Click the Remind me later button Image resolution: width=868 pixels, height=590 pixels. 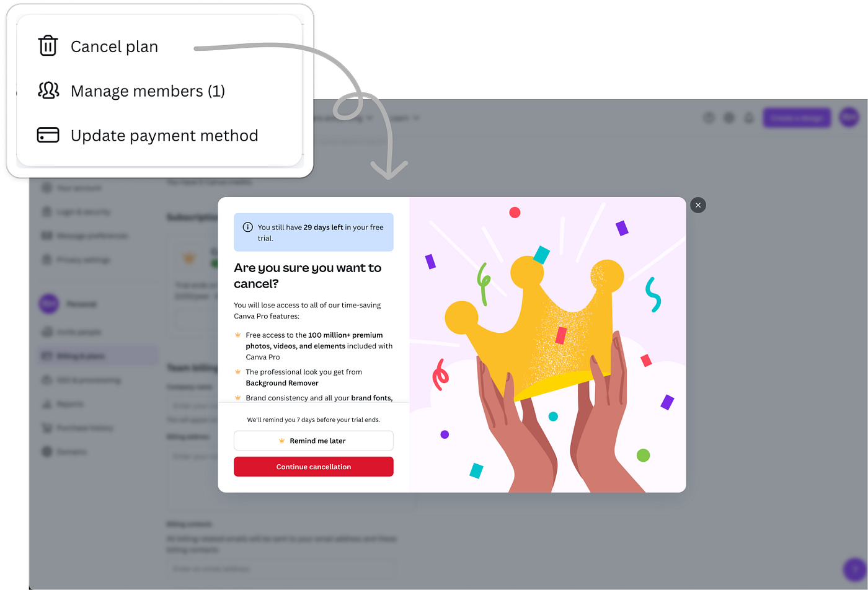[x=314, y=441]
